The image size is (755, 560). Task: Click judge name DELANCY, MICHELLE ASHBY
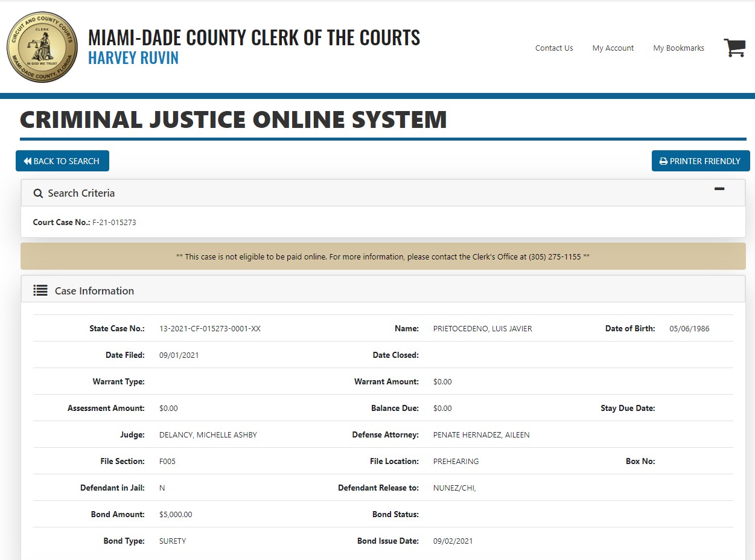(x=208, y=435)
